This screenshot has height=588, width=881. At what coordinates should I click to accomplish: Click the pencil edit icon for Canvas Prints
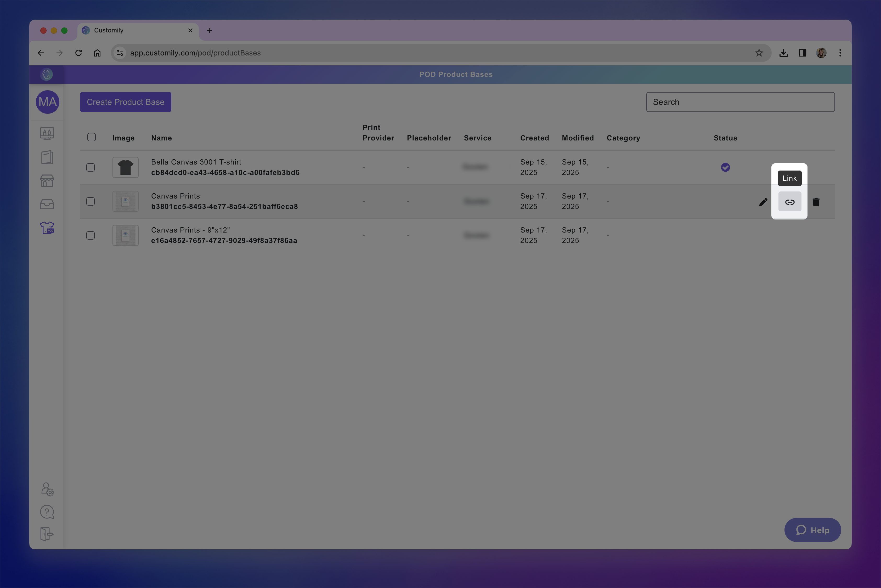click(x=763, y=202)
